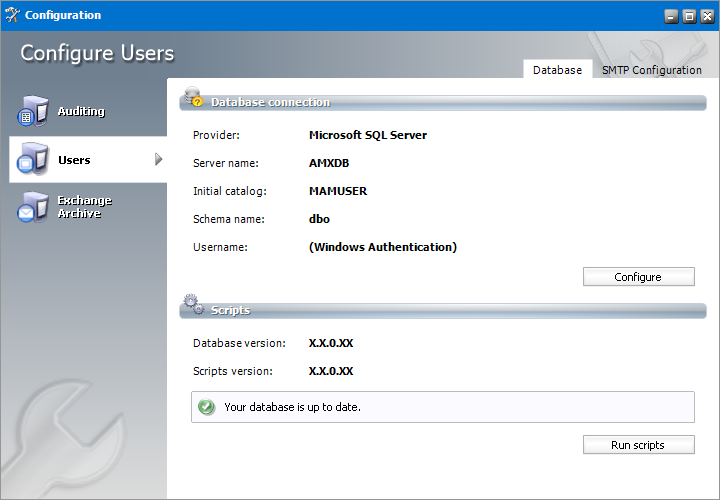Viewport: 720px width, 500px height.
Task: Click the Database connection header icon
Action: 192,98
